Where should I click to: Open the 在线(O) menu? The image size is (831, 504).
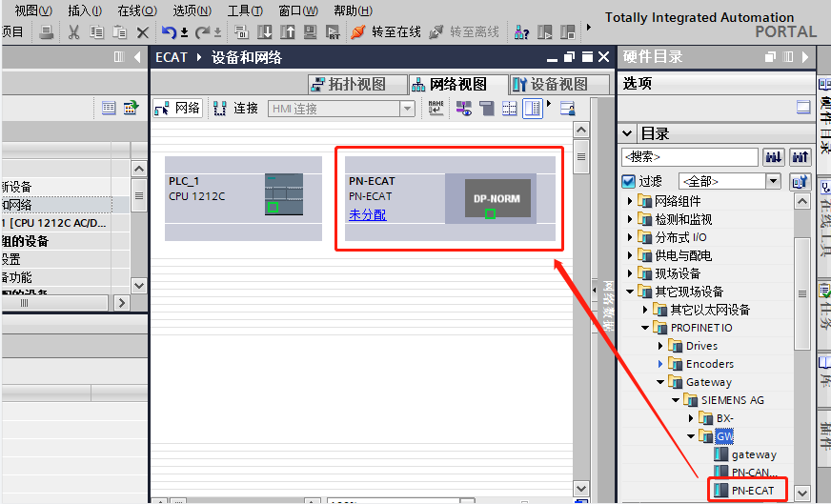tap(136, 10)
